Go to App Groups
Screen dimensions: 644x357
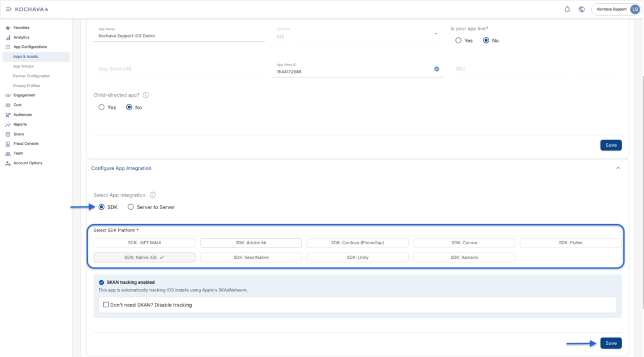(x=23, y=66)
